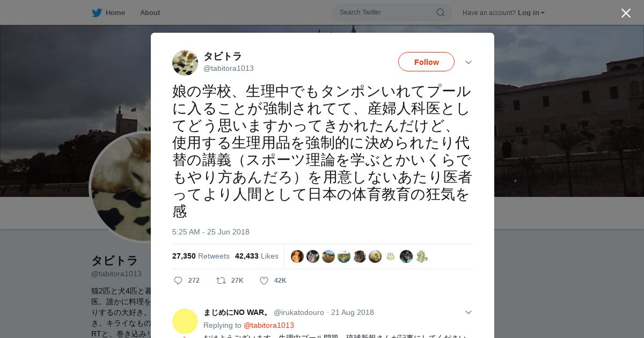Screen dimensions: 644x338
Task: Open the 27,350 Retweets link
Action: tap(201, 256)
